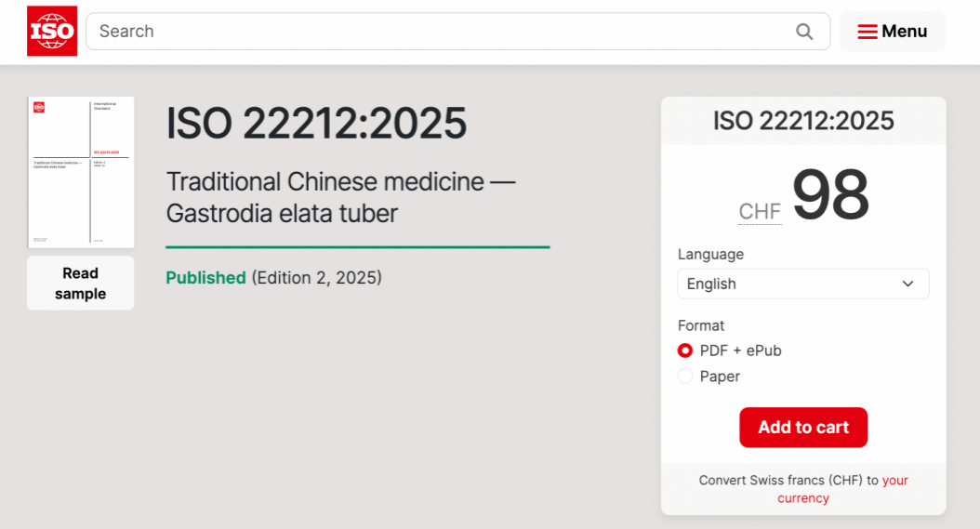
Task: Click the magnifying glass search icon
Action: [804, 32]
